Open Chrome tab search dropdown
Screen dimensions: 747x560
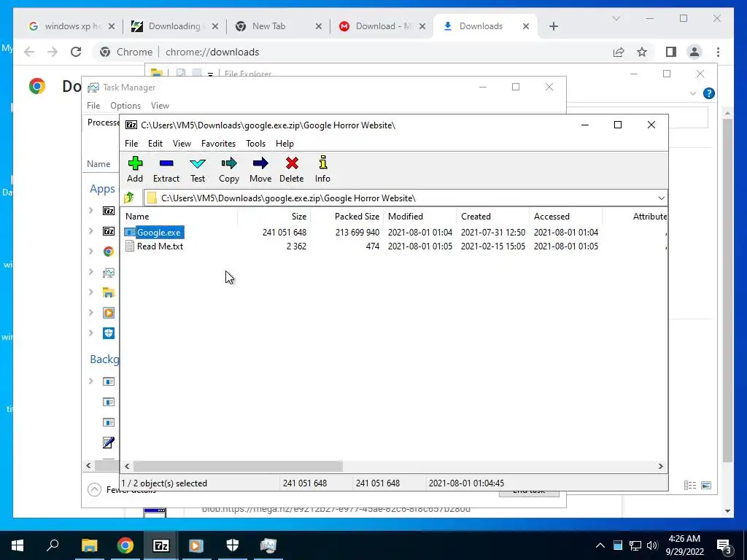coord(616,18)
